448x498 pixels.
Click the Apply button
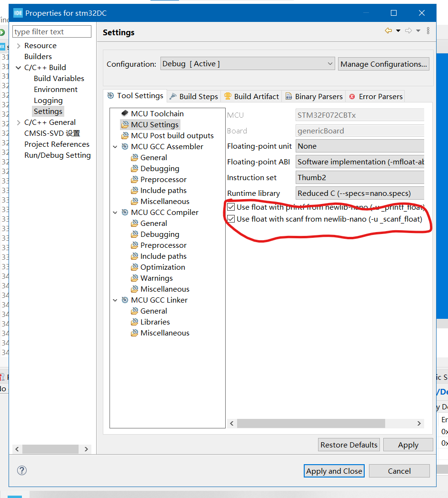[x=408, y=445]
